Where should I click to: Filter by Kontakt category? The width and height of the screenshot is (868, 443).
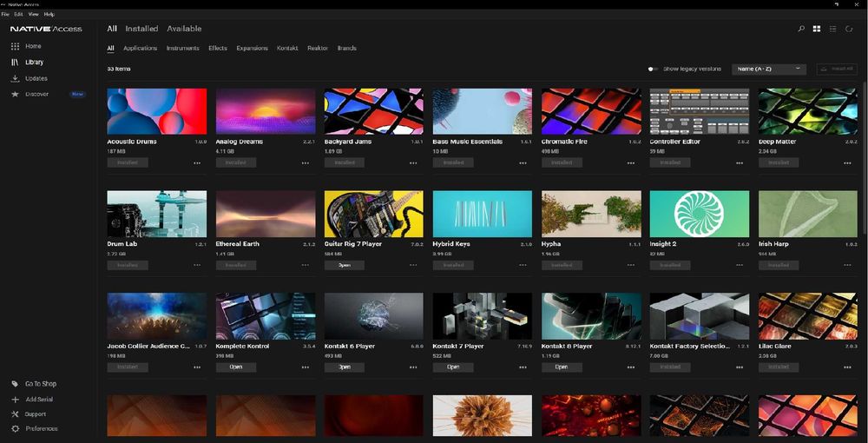pyautogui.click(x=288, y=48)
